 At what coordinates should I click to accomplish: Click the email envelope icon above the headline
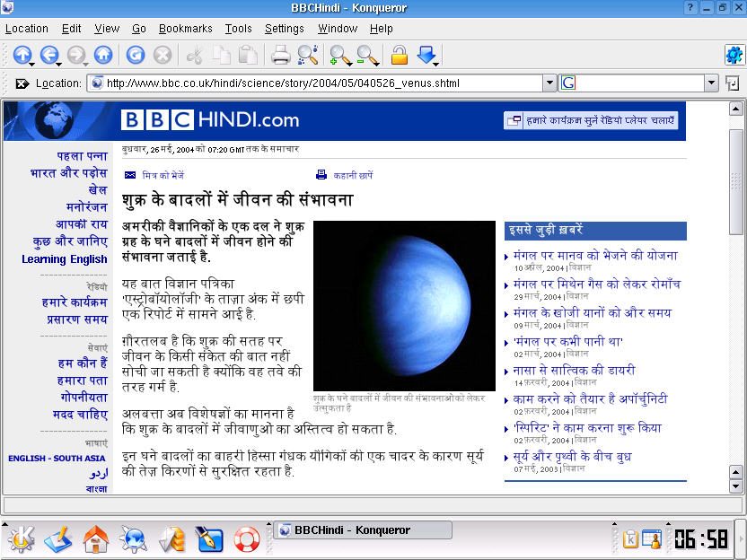pyautogui.click(x=130, y=175)
